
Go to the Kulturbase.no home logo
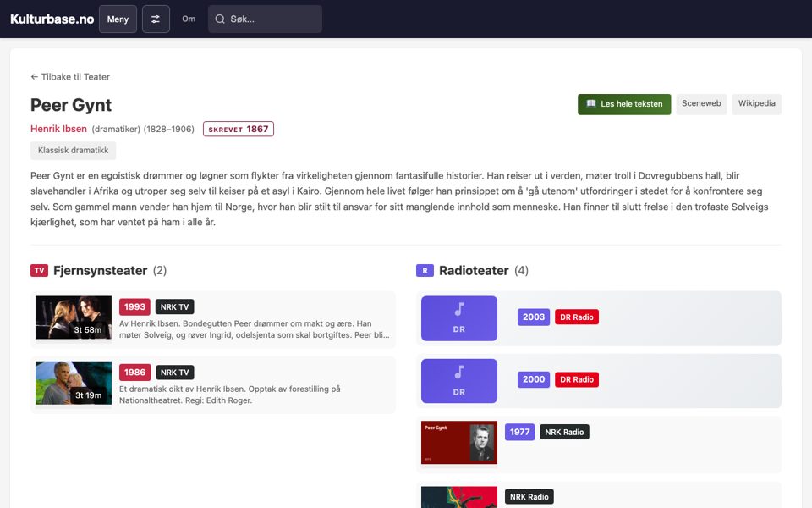(x=52, y=19)
